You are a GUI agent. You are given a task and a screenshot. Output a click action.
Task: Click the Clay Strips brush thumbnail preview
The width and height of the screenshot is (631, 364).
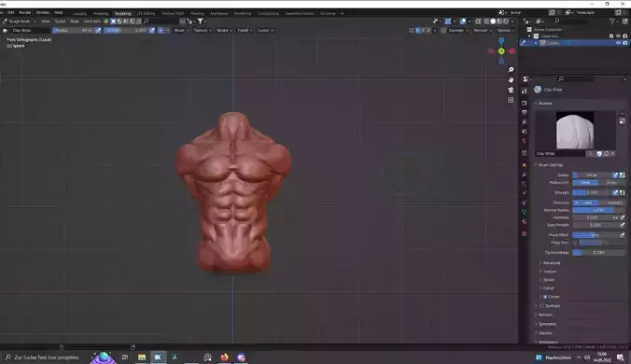click(575, 131)
